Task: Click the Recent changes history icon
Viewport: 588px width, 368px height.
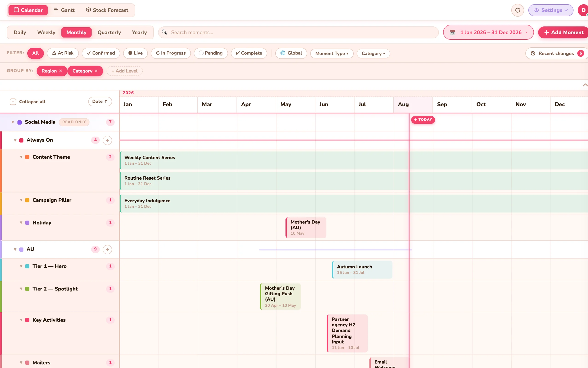Action: pos(533,53)
